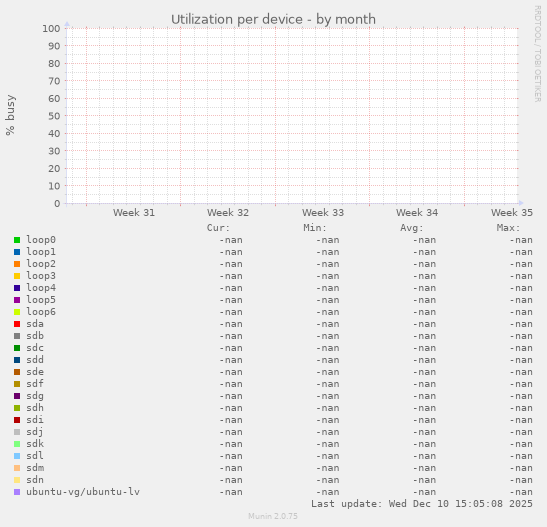The image size is (547, 527).
Task: Select the sdg legend label
Action: click(x=35, y=396)
